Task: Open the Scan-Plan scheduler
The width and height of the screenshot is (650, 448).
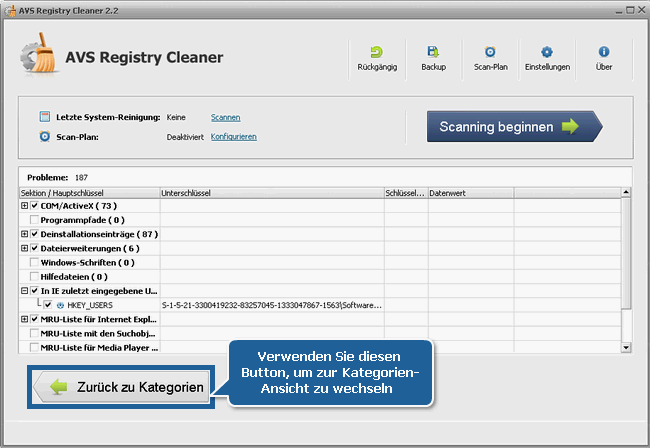Action: [x=490, y=58]
